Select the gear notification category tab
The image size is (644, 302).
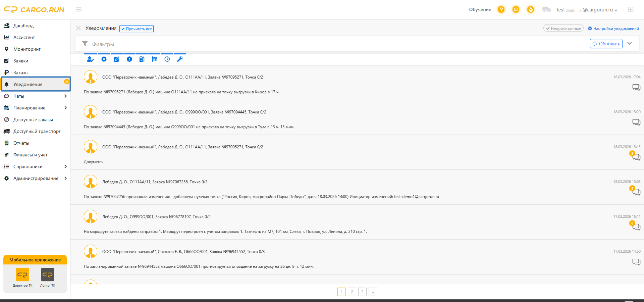coord(104,59)
